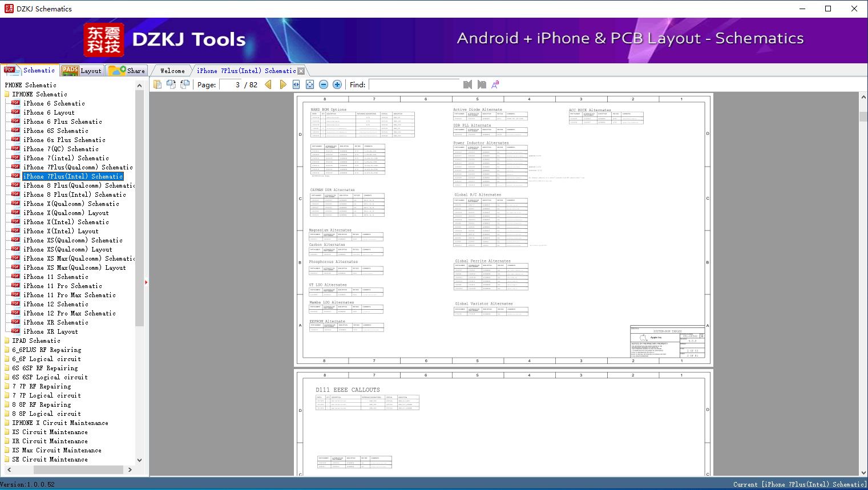Open iPhone 11 Pro Max Schematic
This screenshot has width=868, height=490.
pyautogui.click(x=69, y=295)
